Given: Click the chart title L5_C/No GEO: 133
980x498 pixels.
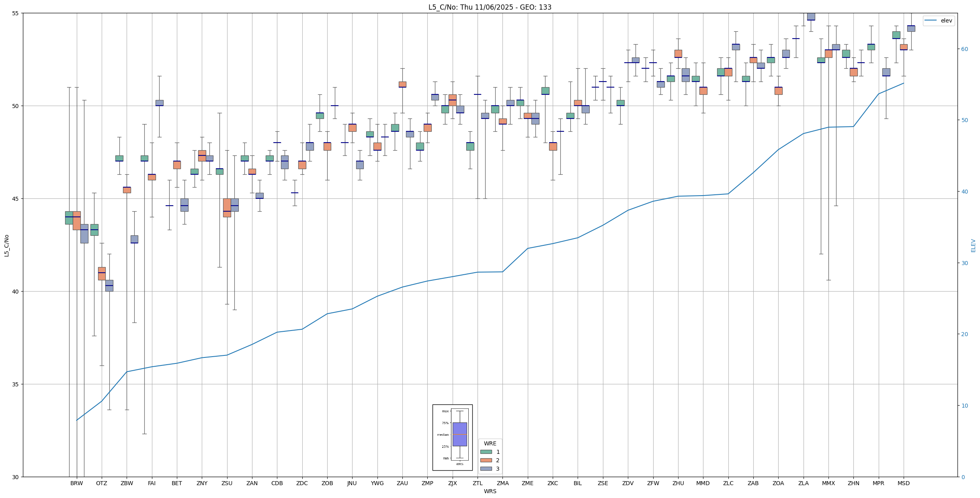Looking at the screenshot, I should (490, 7).
